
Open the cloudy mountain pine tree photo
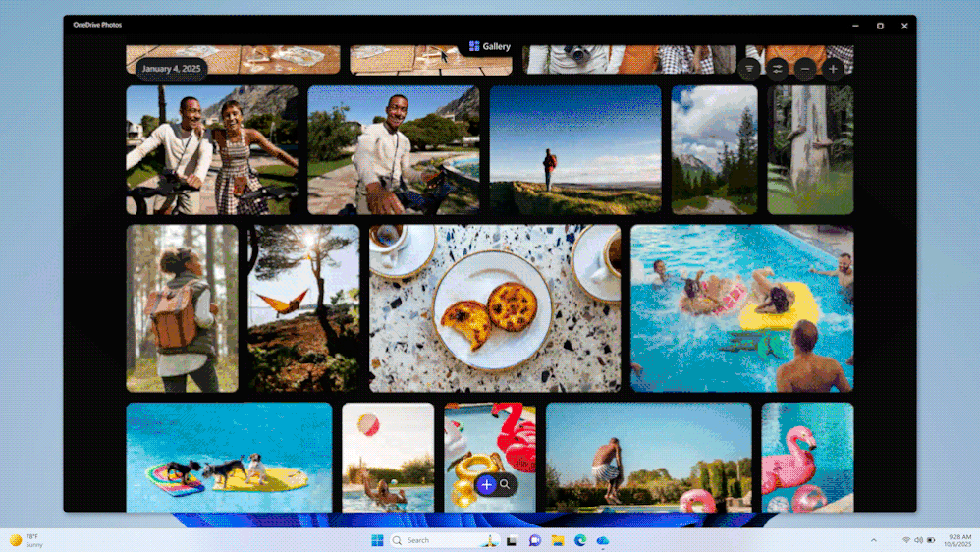[x=714, y=150]
